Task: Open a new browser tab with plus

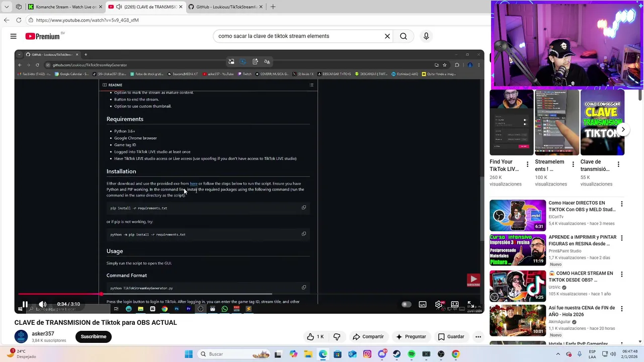Action: click(273, 7)
